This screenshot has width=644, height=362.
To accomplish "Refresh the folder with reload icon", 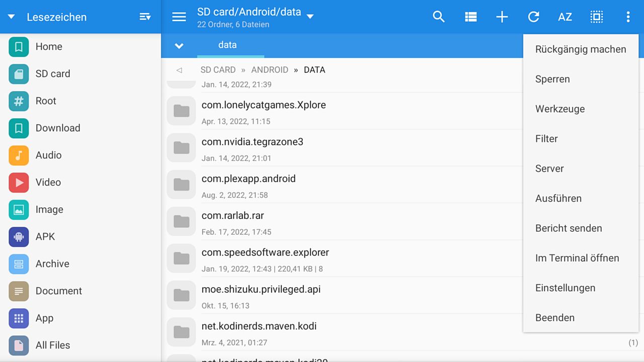I will (x=533, y=17).
